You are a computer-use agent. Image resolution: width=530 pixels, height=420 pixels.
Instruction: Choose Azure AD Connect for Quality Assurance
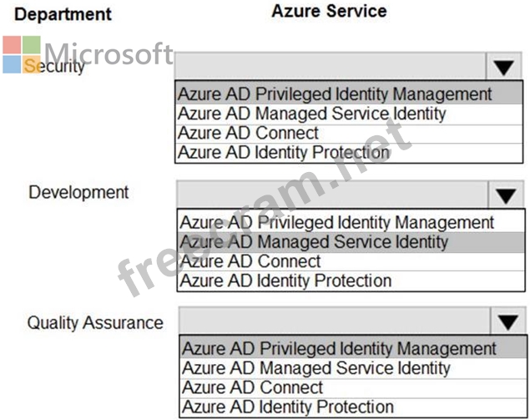[353, 388]
